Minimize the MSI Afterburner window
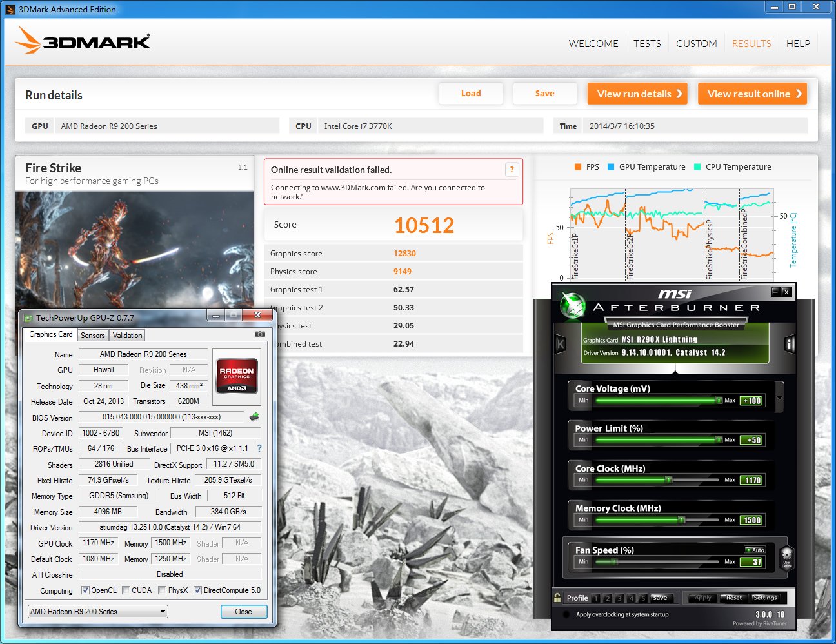Screen dimensions: 836x644 776,292
